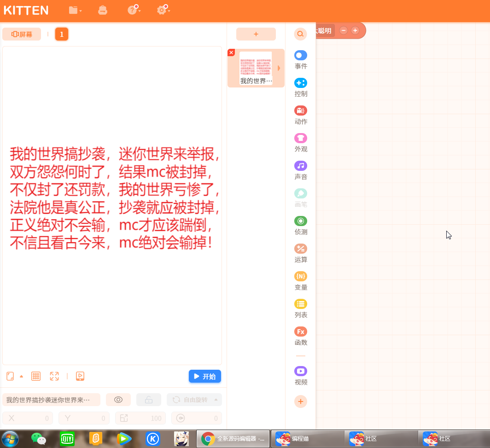Switch to Chrome 全新源码编辑器 taskbar window
490x448 pixels.
pos(233,439)
